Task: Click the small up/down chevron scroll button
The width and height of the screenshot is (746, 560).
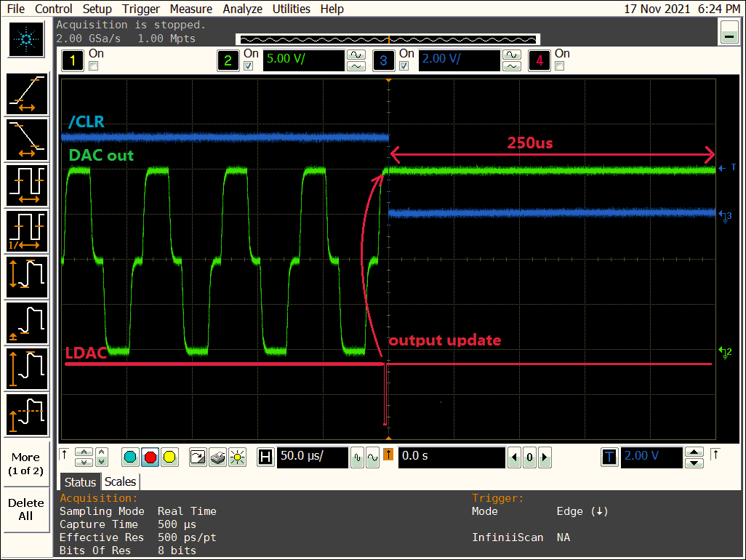Action: (x=101, y=457)
